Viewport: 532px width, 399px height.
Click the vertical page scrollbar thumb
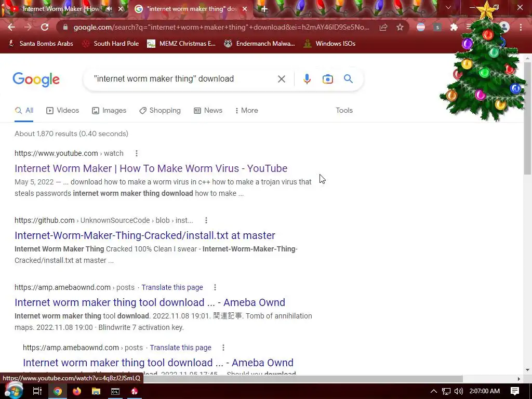click(x=527, y=119)
